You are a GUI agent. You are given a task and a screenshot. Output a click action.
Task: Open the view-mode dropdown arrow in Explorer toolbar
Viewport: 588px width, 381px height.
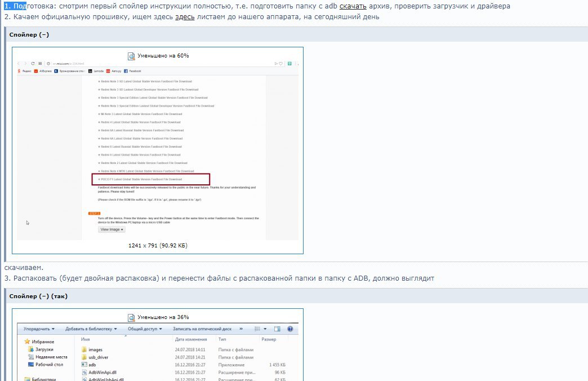pyautogui.click(x=265, y=329)
